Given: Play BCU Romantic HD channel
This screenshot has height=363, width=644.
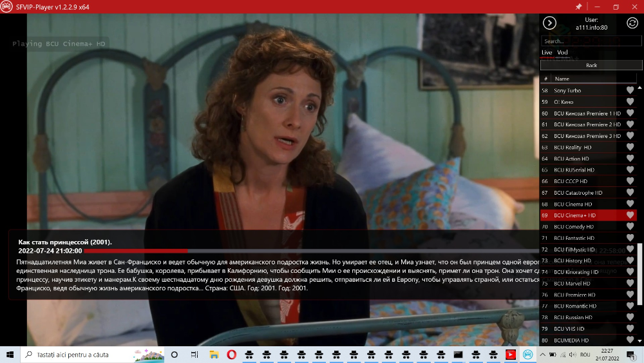Looking at the screenshot, I should click(588, 306).
